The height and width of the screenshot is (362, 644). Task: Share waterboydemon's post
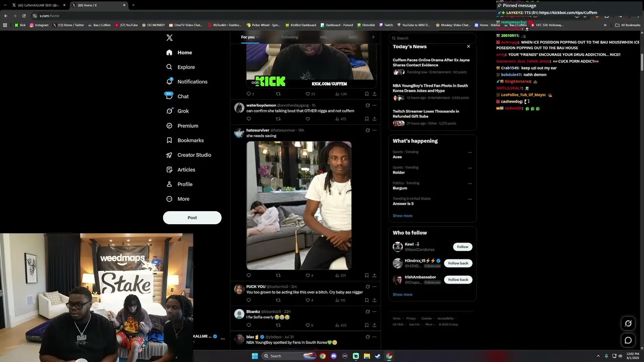pyautogui.click(x=374, y=119)
